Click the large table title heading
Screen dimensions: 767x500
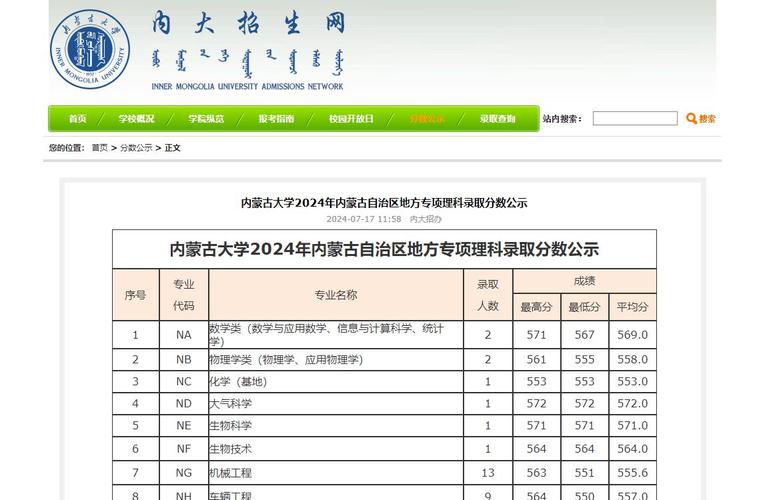tap(384, 250)
